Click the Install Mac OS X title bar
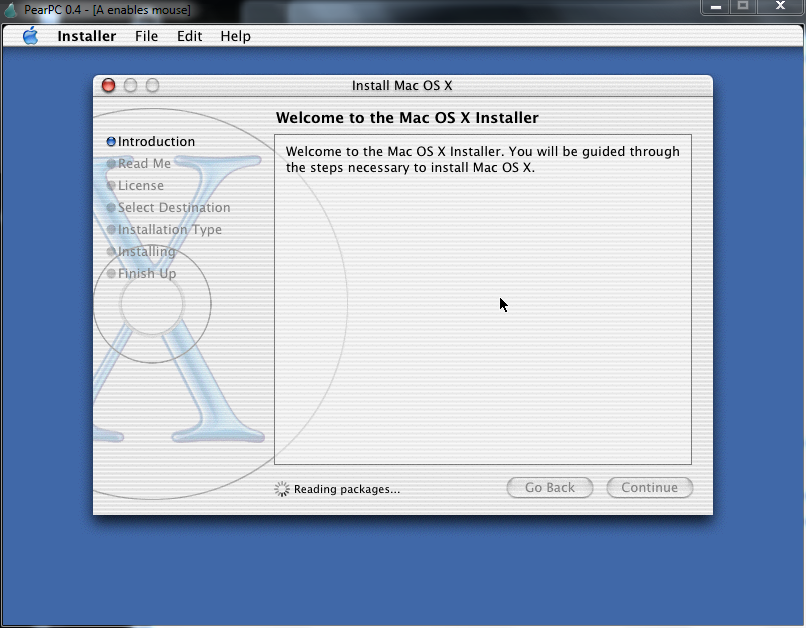 click(x=402, y=86)
